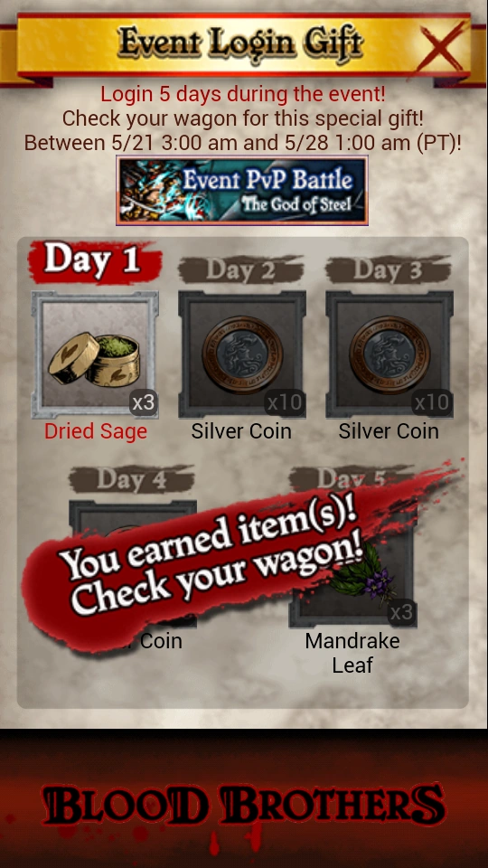Open the Event PvP Battle banner

(242, 191)
